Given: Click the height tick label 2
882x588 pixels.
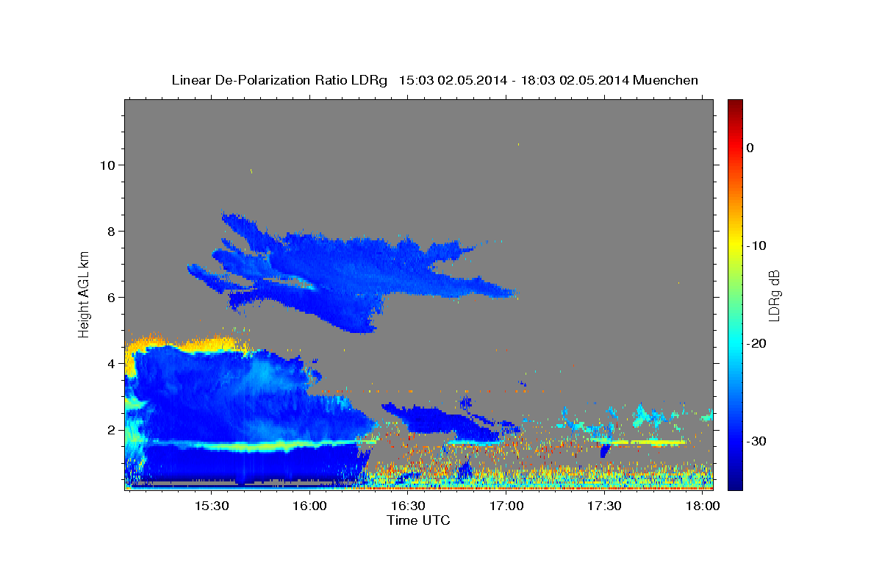Looking at the screenshot, I should (110, 430).
